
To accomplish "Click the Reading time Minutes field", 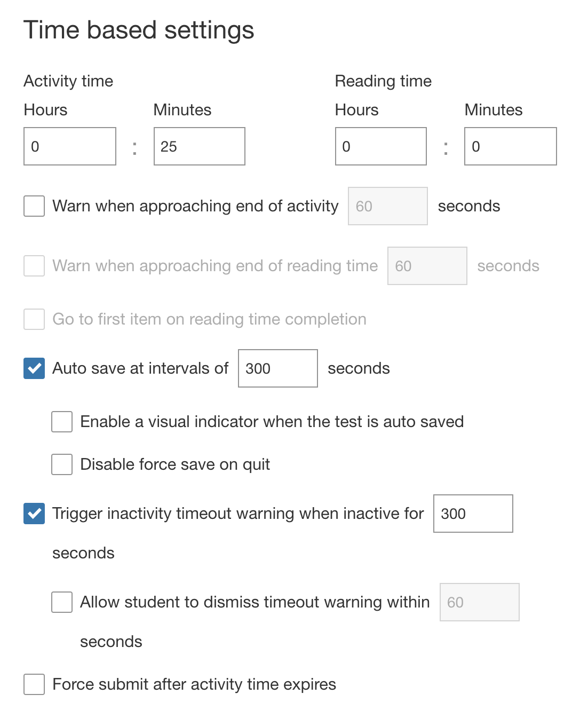I will (510, 146).
